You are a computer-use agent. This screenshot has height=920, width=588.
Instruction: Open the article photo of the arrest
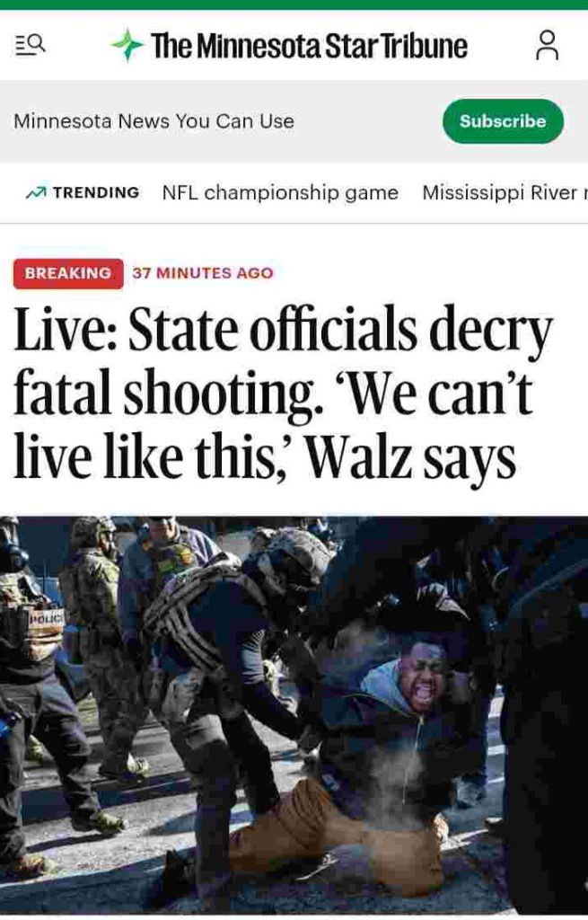tap(294, 714)
